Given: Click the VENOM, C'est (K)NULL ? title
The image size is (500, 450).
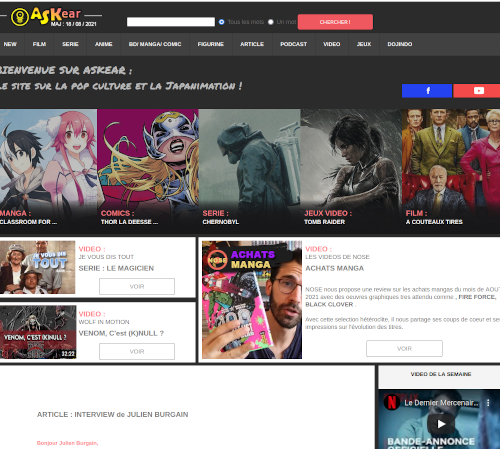Looking at the screenshot, I should click(x=121, y=333).
